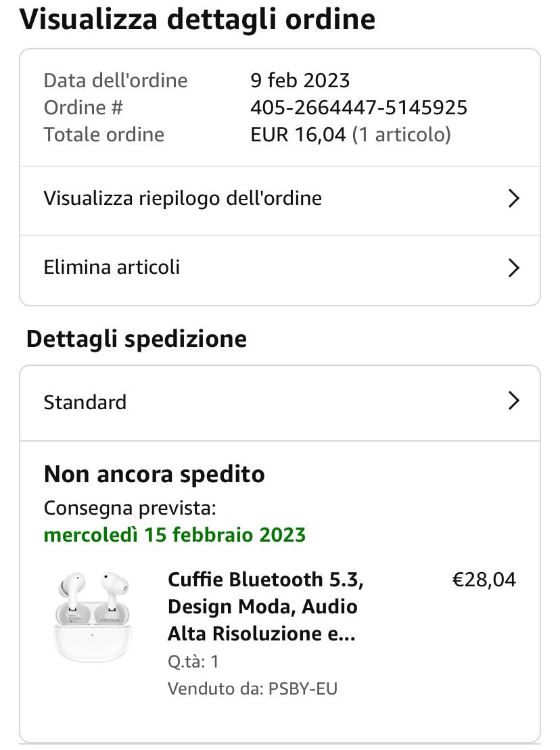Open the white earbuds product thumbnail
The width and height of the screenshot is (560, 750).
(93, 616)
